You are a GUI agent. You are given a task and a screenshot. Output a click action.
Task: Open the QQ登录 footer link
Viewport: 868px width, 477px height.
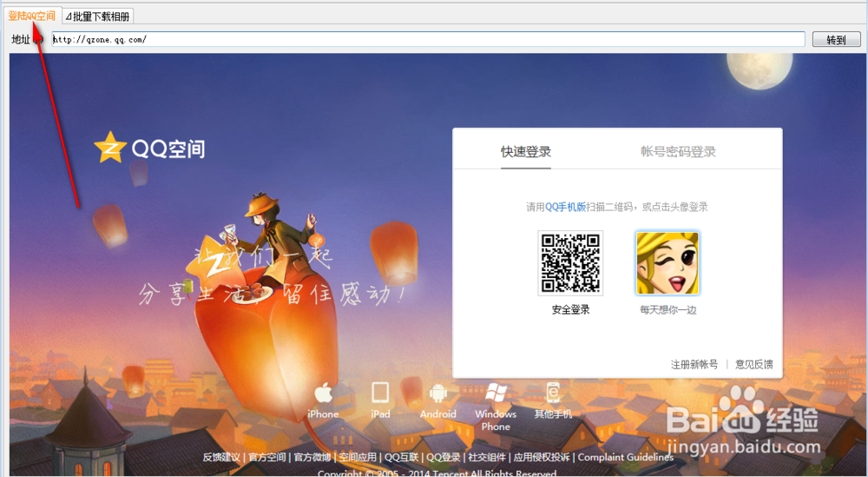coord(443,457)
